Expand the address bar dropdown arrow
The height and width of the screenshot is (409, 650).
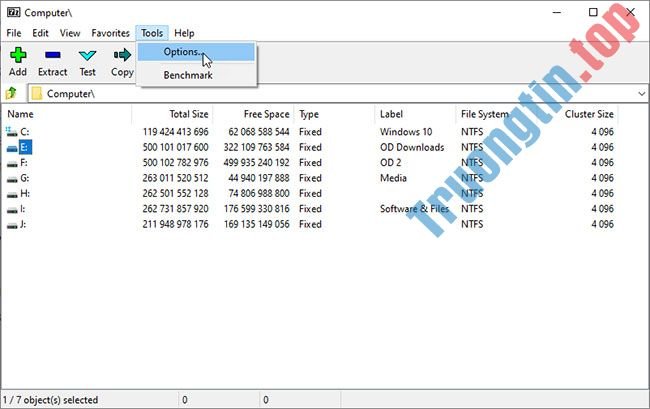[641, 94]
